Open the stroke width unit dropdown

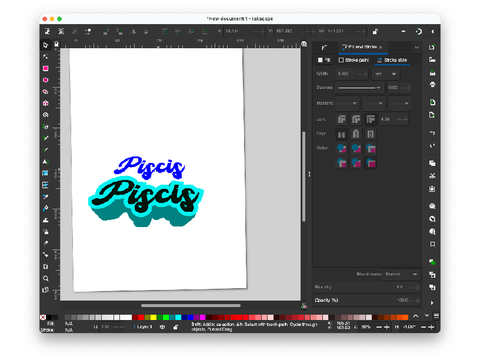coord(386,74)
